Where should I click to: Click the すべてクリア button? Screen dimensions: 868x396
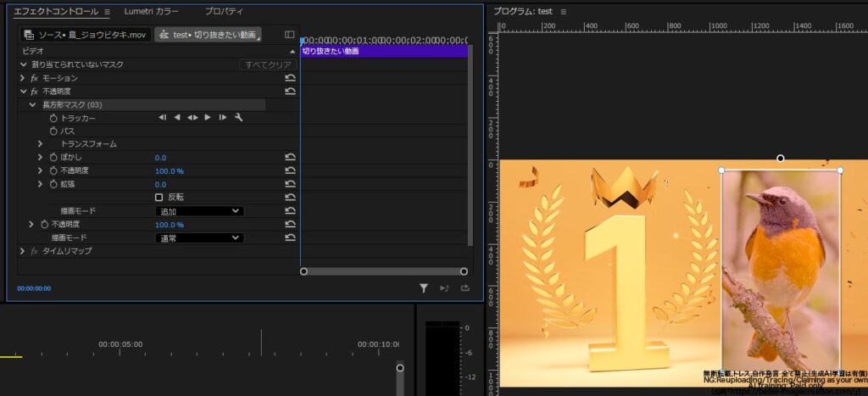(268, 64)
